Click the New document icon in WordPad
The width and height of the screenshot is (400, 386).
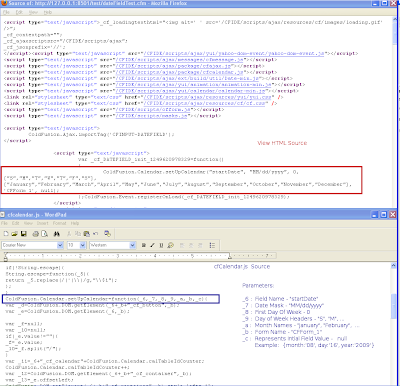6,234
